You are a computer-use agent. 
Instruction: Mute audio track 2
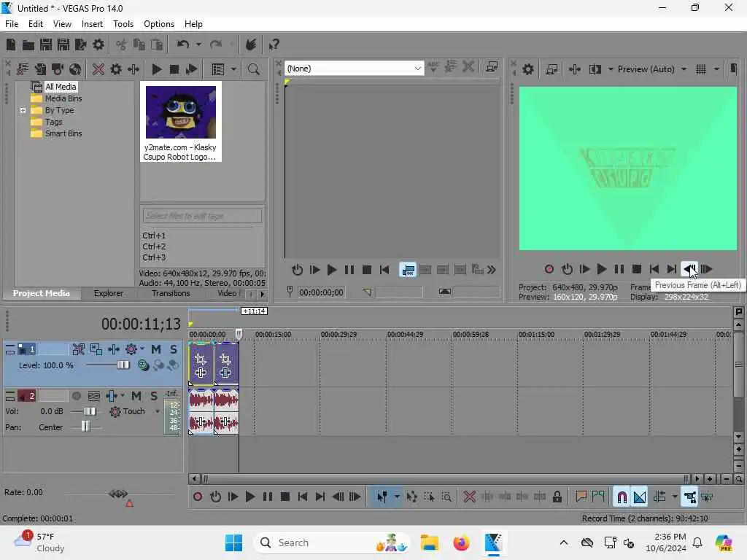point(136,396)
